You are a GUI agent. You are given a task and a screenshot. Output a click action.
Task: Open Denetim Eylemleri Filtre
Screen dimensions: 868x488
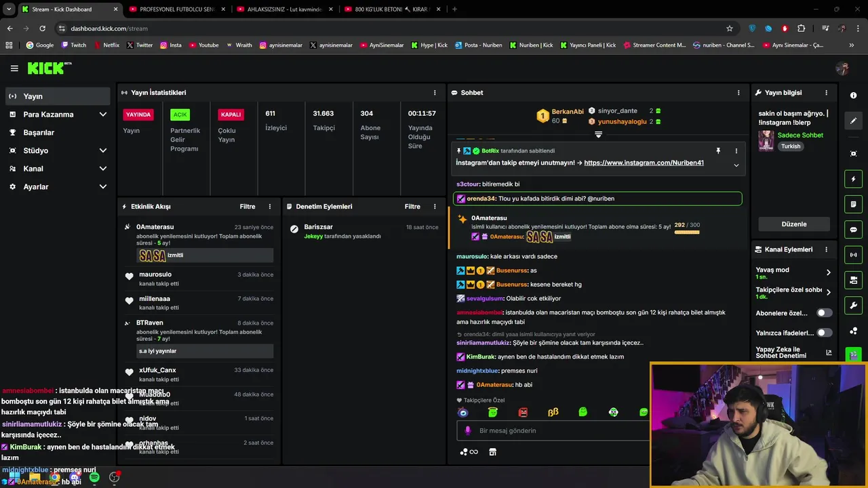click(x=412, y=207)
